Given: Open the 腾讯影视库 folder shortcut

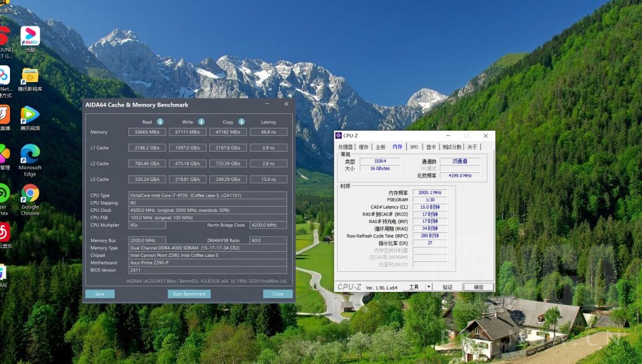Looking at the screenshot, I should coord(29,76).
